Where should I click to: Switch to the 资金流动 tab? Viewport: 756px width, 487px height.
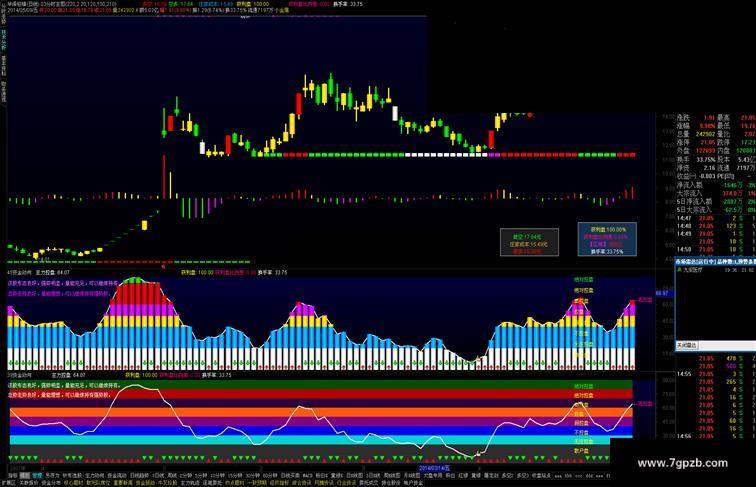(x=117, y=475)
